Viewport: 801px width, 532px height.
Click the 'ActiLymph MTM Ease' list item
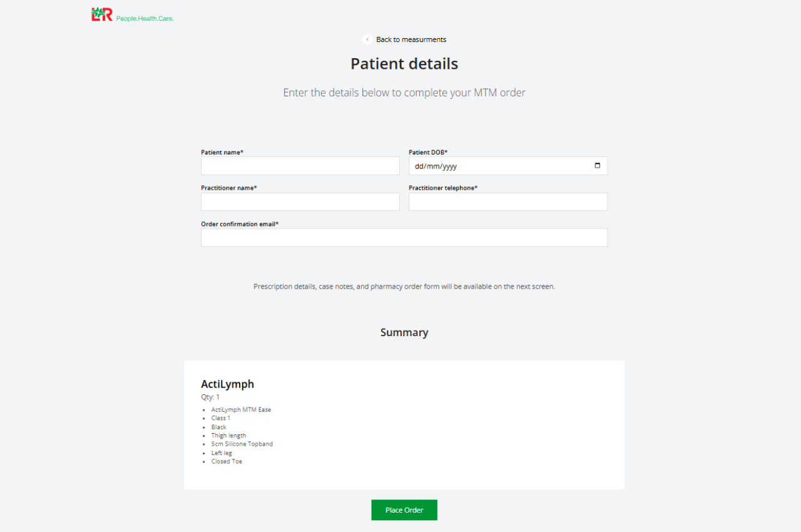(242, 410)
